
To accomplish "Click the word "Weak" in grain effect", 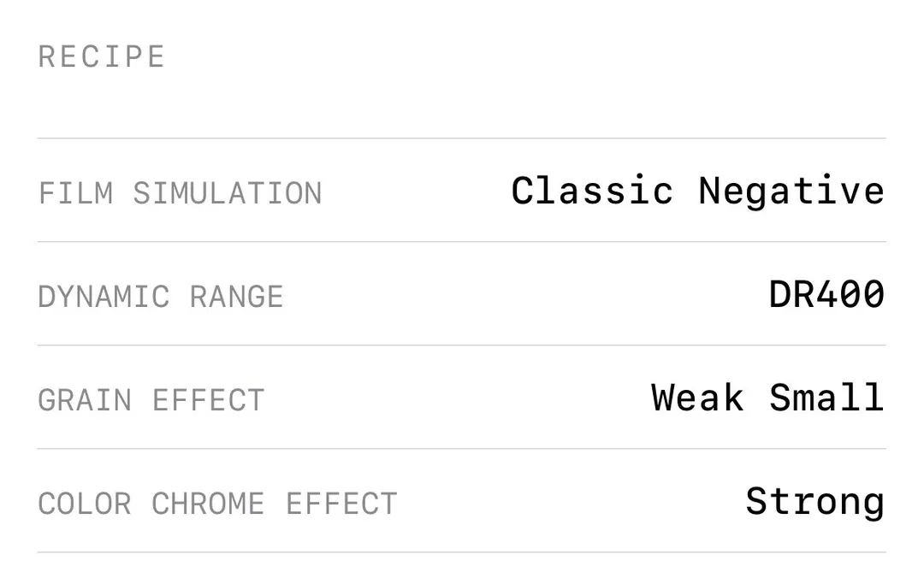I will pyautogui.click(x=697, y=398).
